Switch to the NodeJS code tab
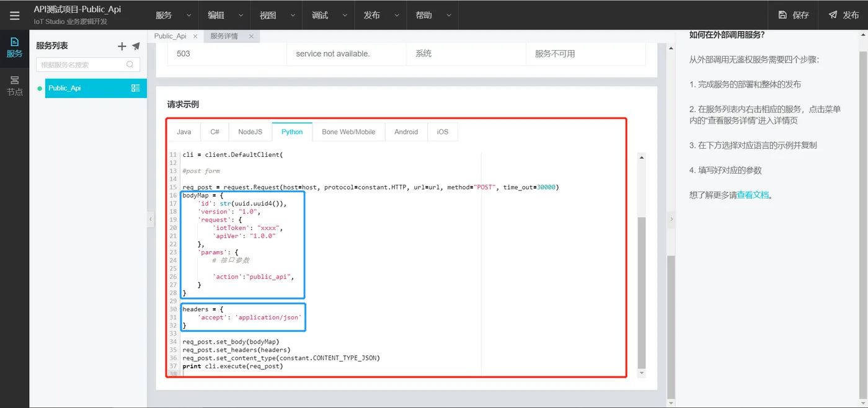Image resolution: width=868 pixels, height=408 pixels. pyautogui.click(x=250, y=131)
